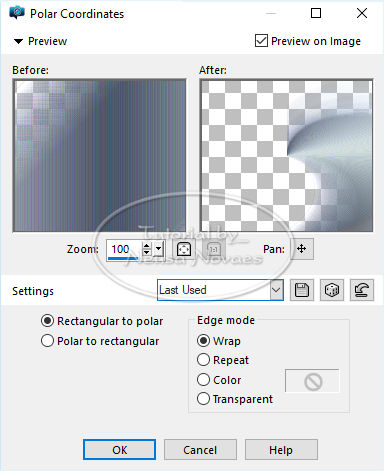Open Help for Polar Coordinates
384x471 pixels.
[x=281, y=450]
